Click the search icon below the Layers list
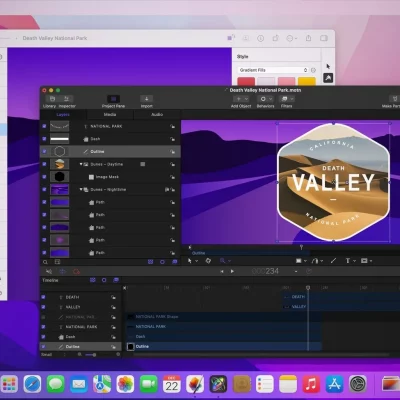The image size is (400, 400). 45,262
